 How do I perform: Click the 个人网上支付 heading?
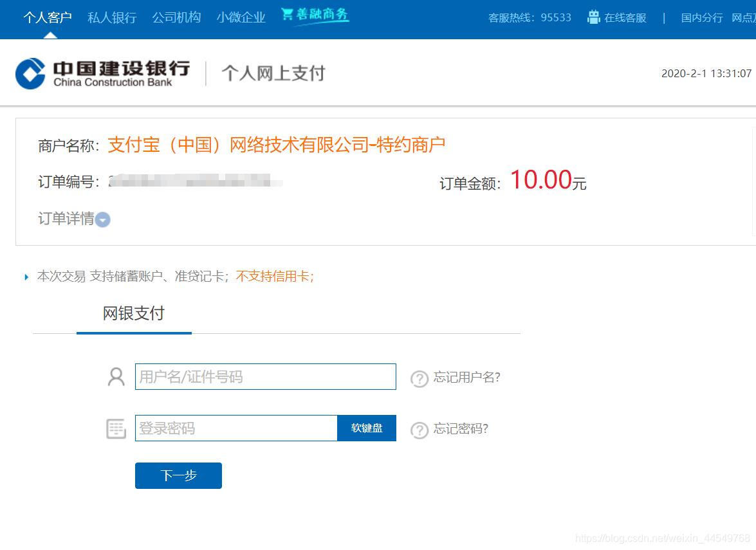tap(273, 74)
